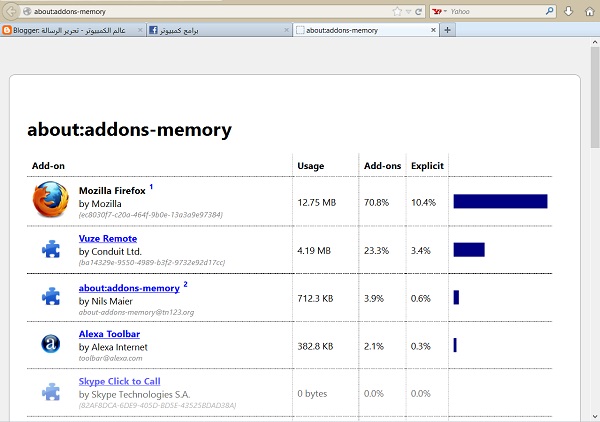
Task: Go to the Home page icon
Action: tap(590, 11)
